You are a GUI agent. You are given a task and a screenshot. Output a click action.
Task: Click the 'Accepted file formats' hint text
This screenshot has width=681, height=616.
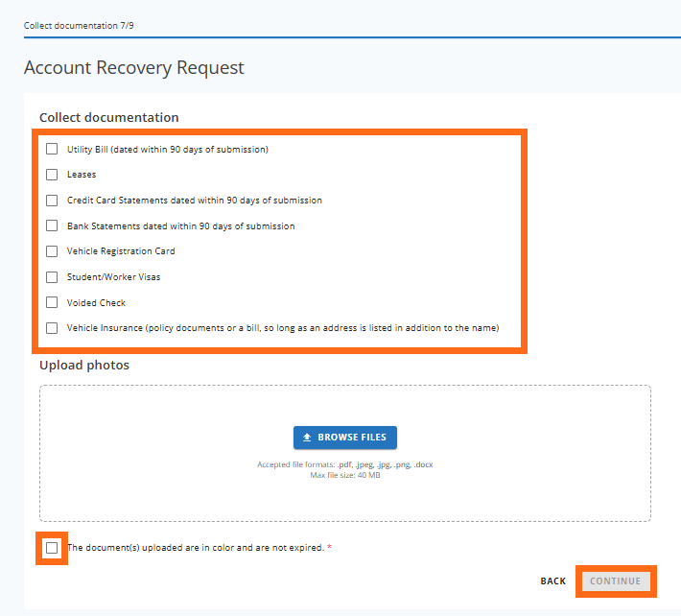[x=345, y=464]
